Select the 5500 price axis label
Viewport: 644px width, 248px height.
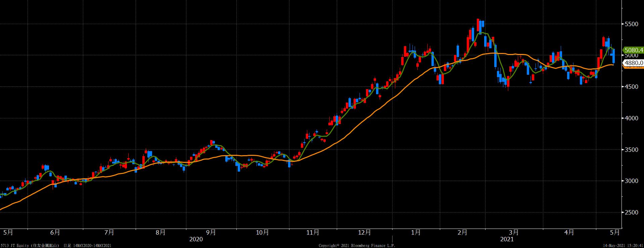point(632,24)
